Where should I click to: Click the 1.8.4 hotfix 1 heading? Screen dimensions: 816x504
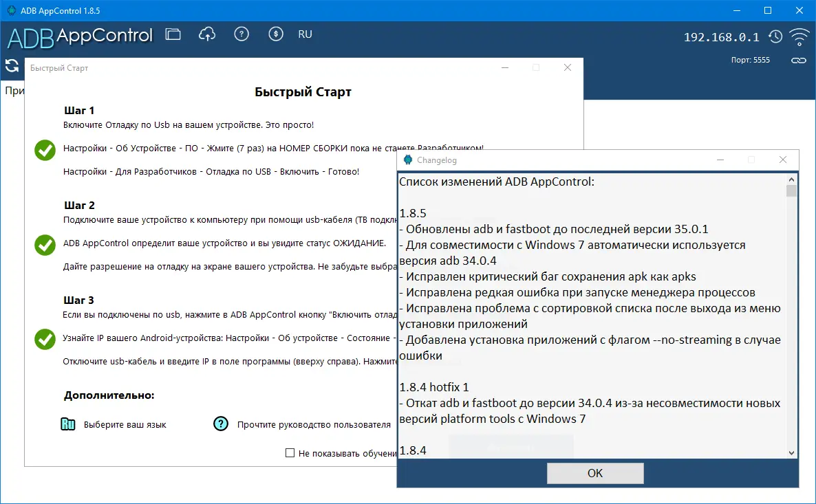click(x=434, y=388)
